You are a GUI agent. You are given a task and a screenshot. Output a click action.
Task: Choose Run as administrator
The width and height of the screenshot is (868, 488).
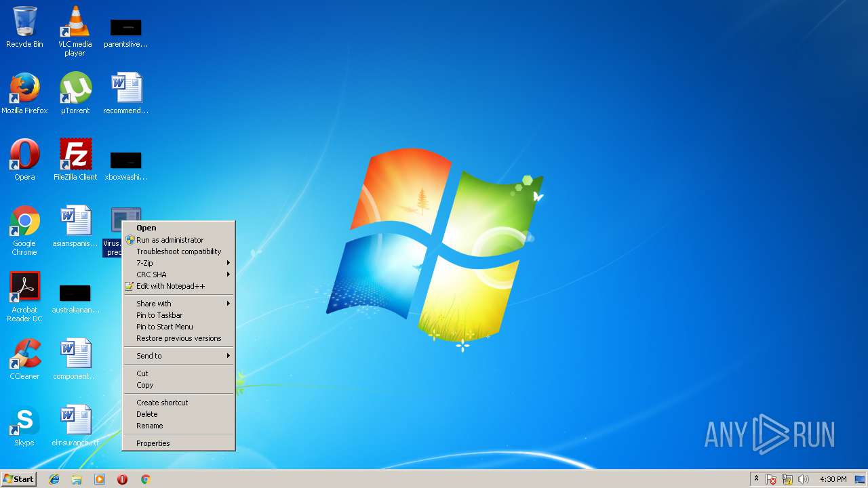[x=179, y=240]
